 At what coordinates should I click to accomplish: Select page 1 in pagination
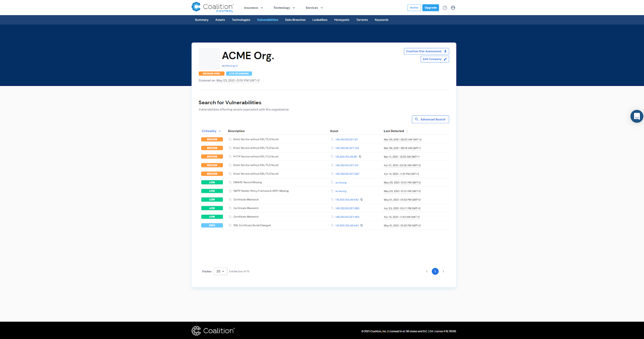click(x=435, y=271)
